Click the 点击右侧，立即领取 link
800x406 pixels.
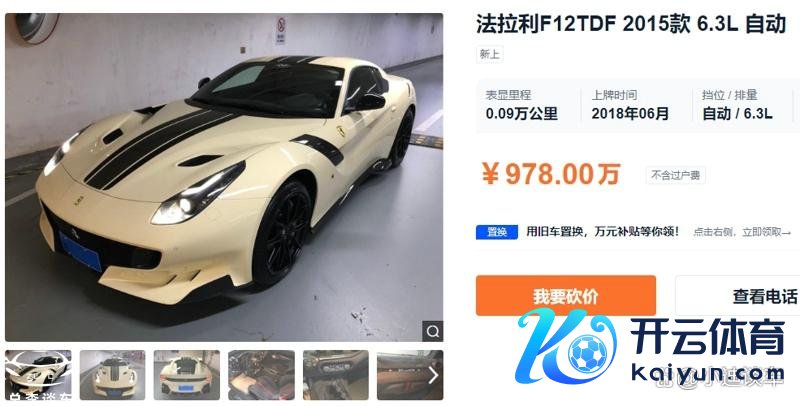[x=742, y=232]
